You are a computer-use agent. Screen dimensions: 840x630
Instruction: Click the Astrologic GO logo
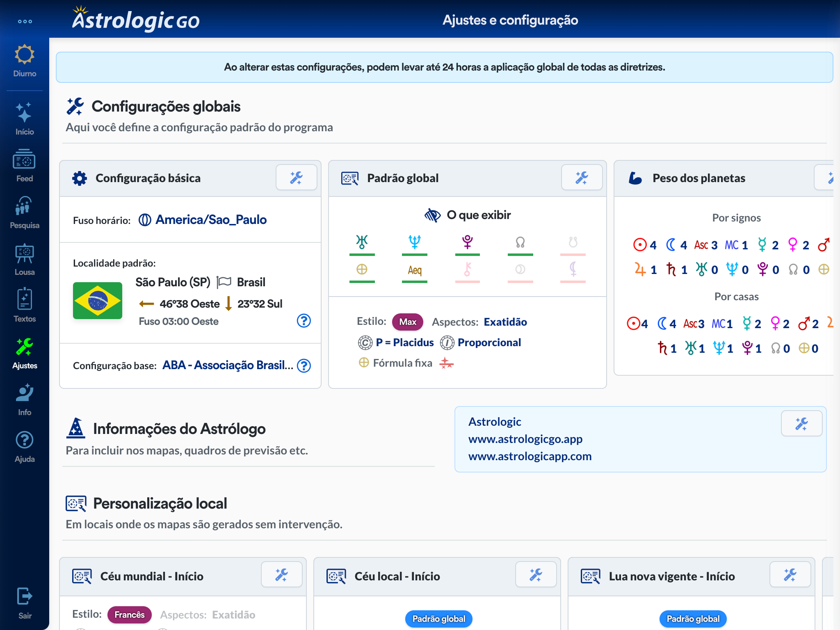click(x=136, y=19)
